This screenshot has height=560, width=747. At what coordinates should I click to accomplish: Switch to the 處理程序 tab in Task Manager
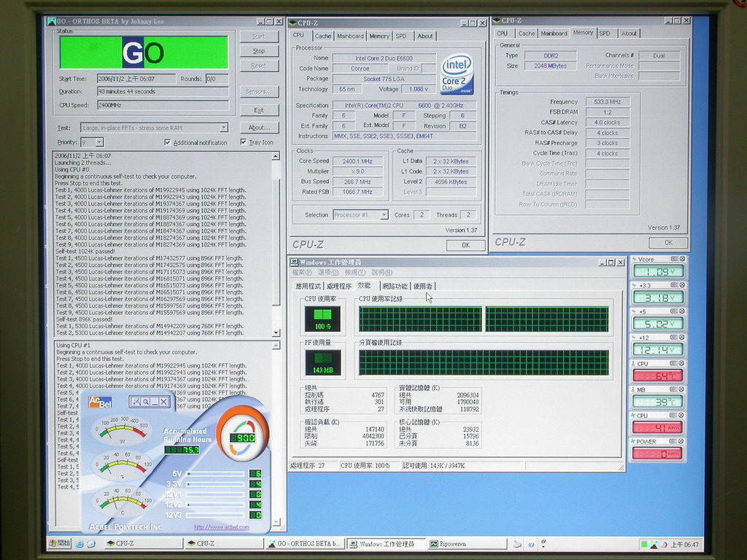click(339, 286)
